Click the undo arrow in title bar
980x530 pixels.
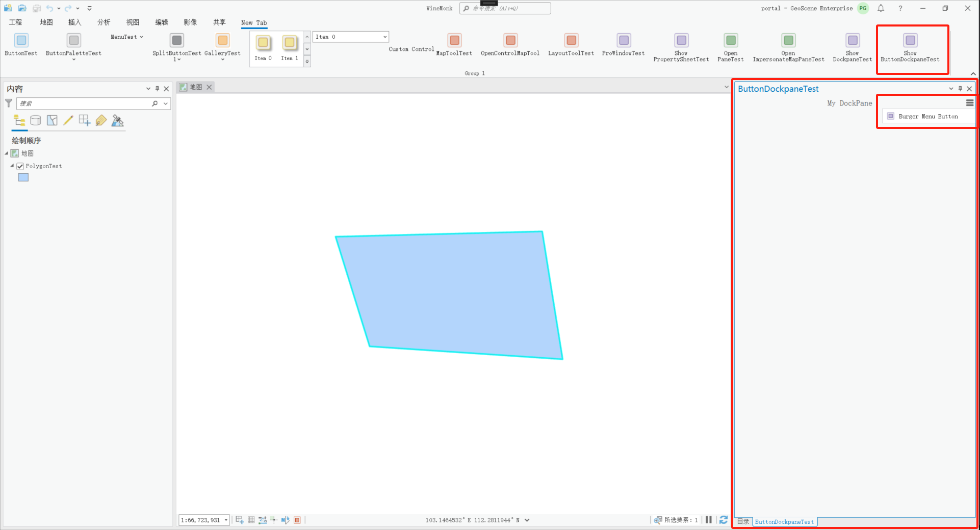pyautogui.click(x=49, y=8)
